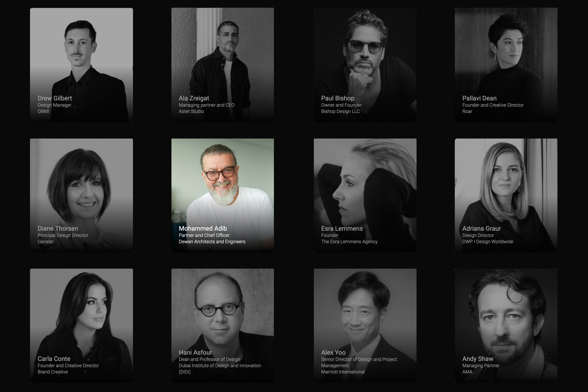Image resolution: width=588 pixels, height=392 pixels.
Task: Click the Marriott International label
Action: point(343,372)
